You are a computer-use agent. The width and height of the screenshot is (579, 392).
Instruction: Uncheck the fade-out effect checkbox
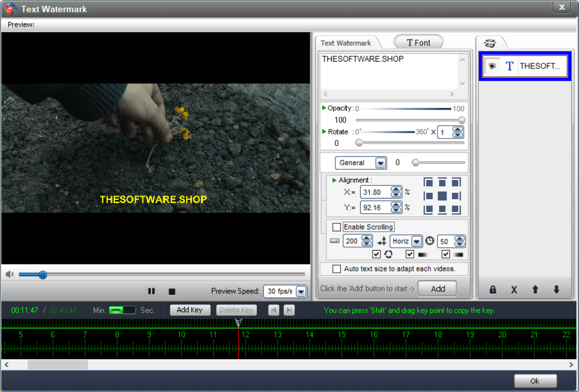pyautogui.click(x=446, y=254)
